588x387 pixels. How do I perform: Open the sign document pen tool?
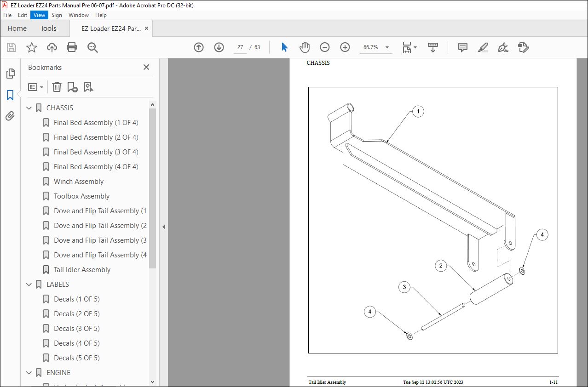(503, 47)
